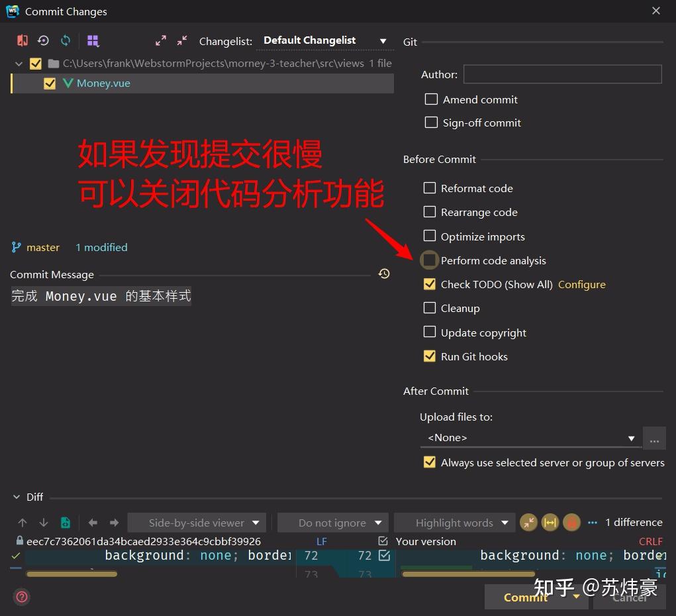Uncheck Always use selected server option
Viewport: 676px width, 616px height.
[x=430, y=462]
